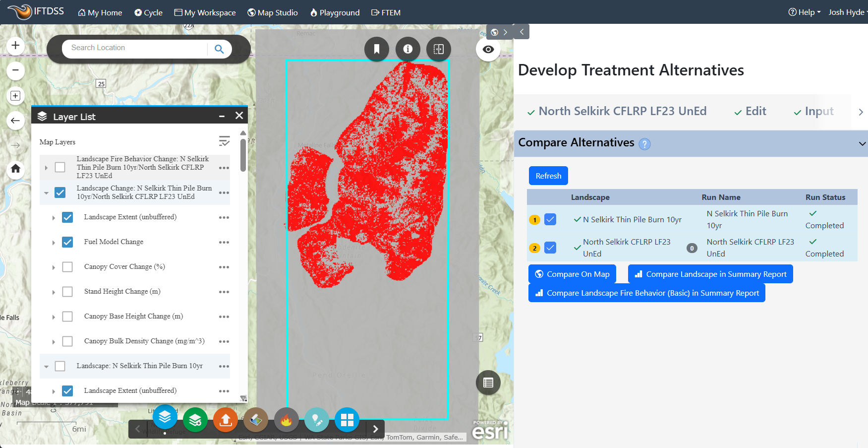868x448 pixels.
Task: Open the Help dropdown menu
Action: (x=805, y=12)
